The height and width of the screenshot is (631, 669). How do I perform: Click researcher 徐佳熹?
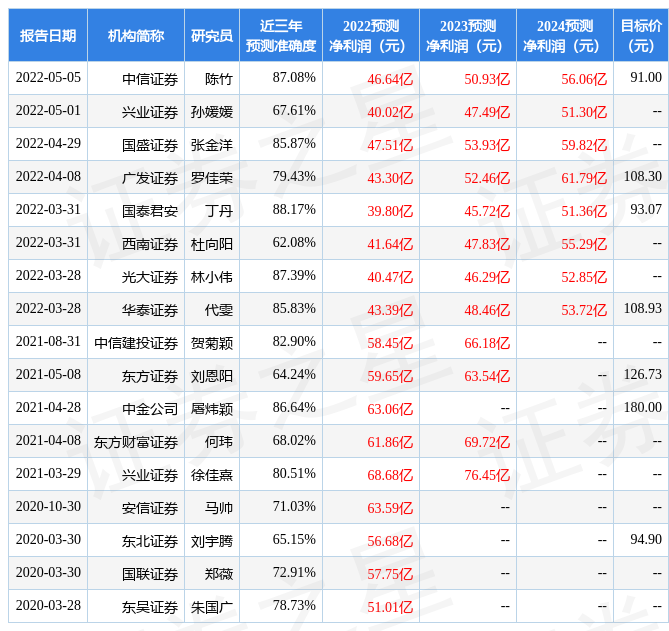(212, 475)
